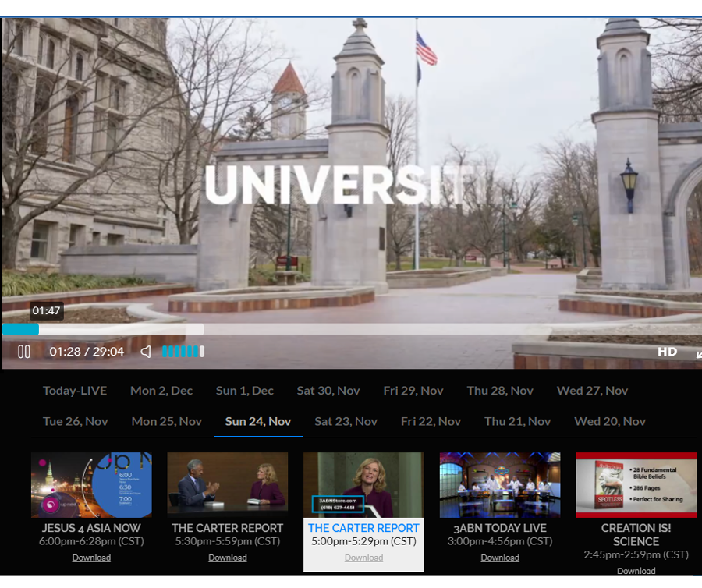Select the Tue 26, Nov tab
This screenshot has height=588, width=702.
pos(76,421)
